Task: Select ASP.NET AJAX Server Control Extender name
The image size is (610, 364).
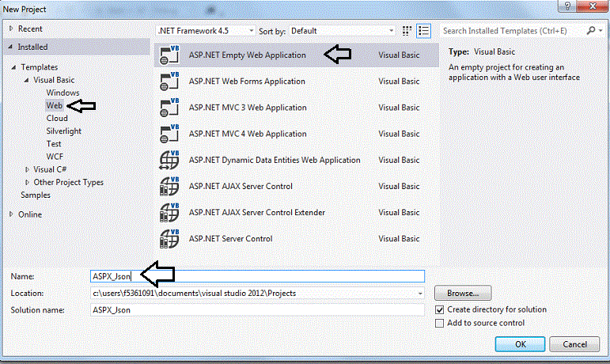Action: [257, 212]
